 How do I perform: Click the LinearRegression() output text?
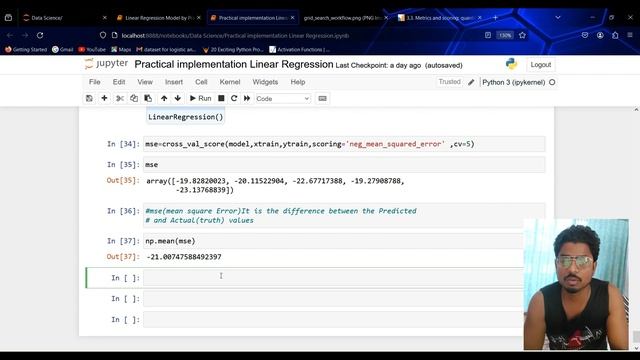click(x=185, y=117)
